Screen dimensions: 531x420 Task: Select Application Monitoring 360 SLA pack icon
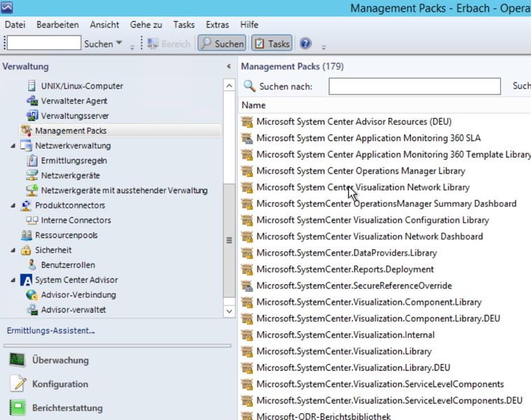click(247, 138)
